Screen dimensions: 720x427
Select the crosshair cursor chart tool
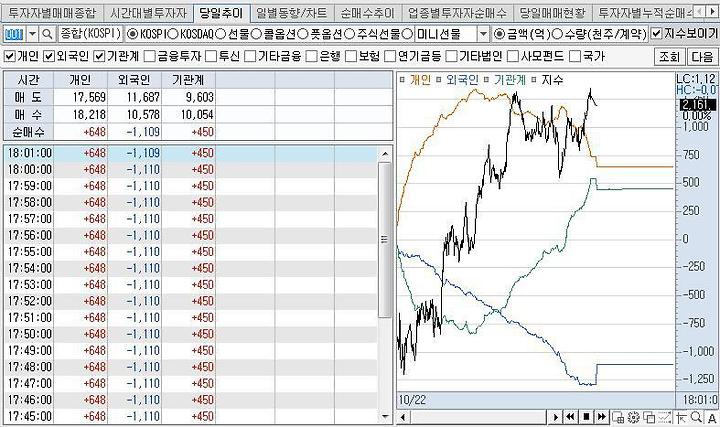(x=681, y=417)
